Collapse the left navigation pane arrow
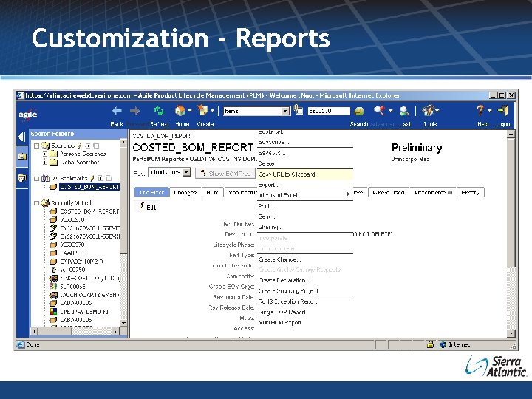 21,137
